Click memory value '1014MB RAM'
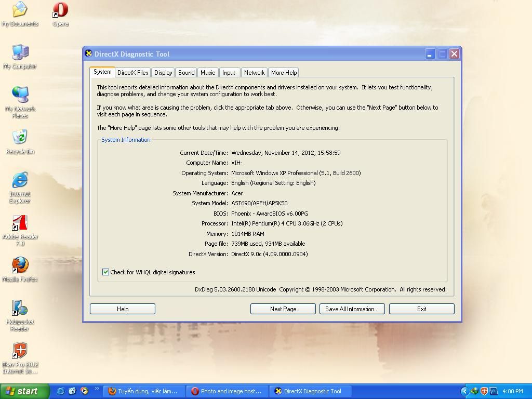 tap(248, 234)
